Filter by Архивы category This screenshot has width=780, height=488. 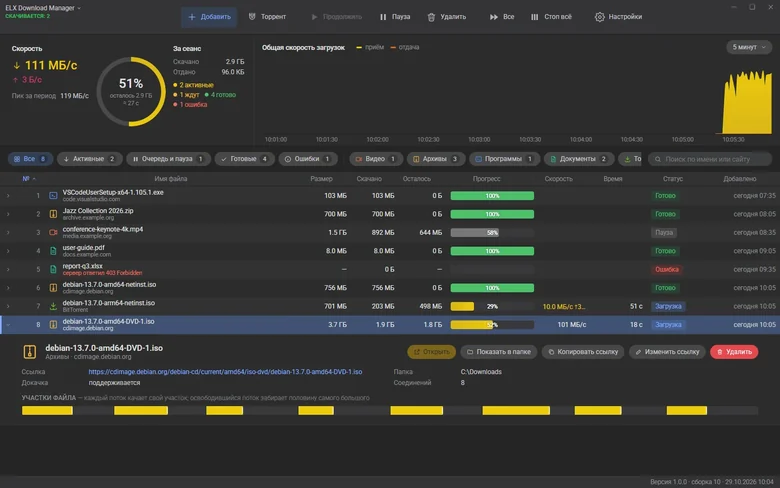click(x=435, y=159)
